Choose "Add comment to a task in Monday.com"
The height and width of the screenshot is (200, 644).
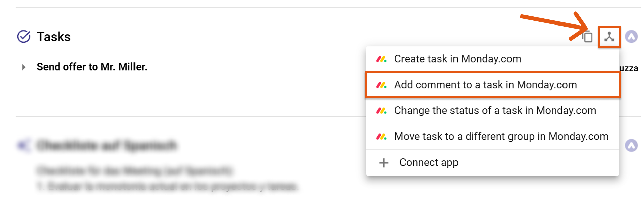485,85
